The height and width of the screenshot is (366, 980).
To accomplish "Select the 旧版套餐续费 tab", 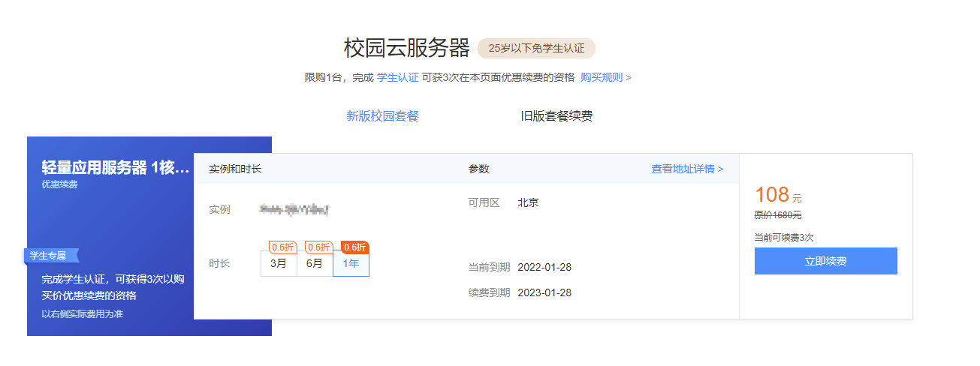I will pyautogui.click(x=556, y=116).
